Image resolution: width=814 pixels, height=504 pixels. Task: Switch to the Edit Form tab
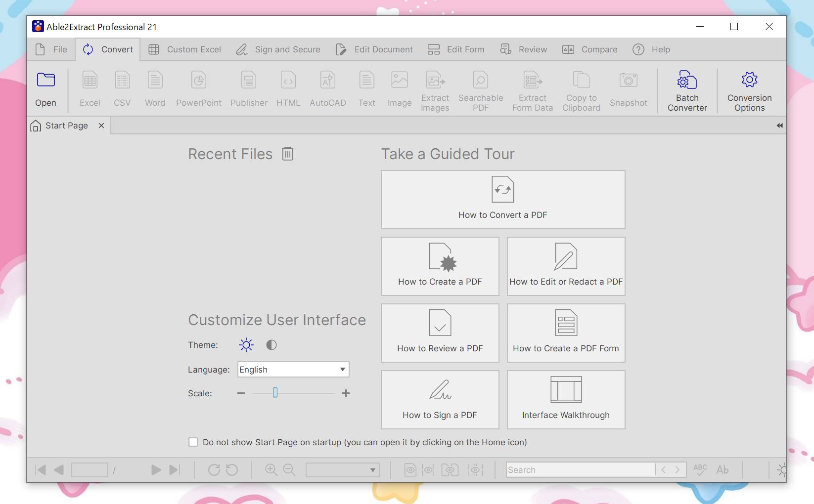[x=456, y=49]
